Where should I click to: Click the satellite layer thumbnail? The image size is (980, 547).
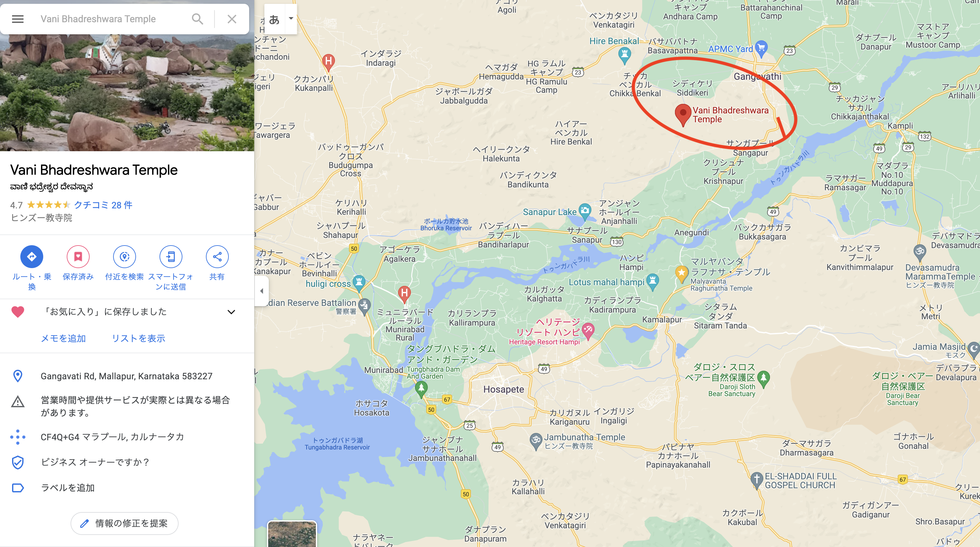292,534
